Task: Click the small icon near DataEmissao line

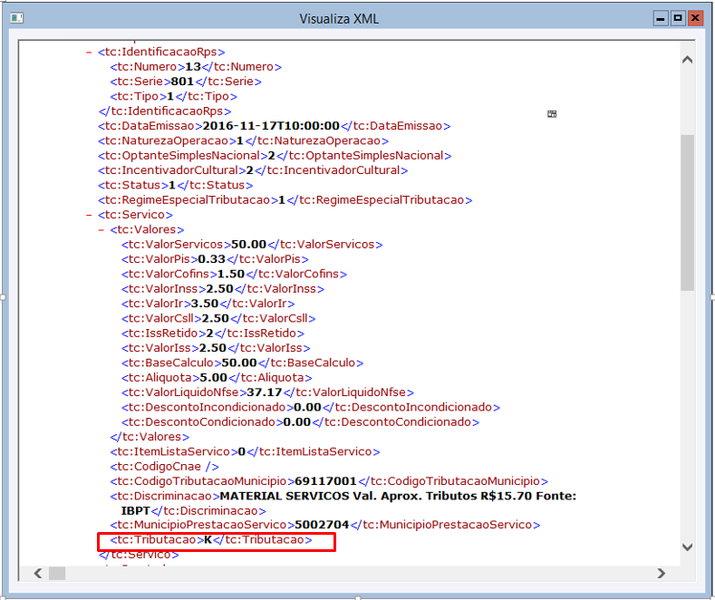Action: 552,114
